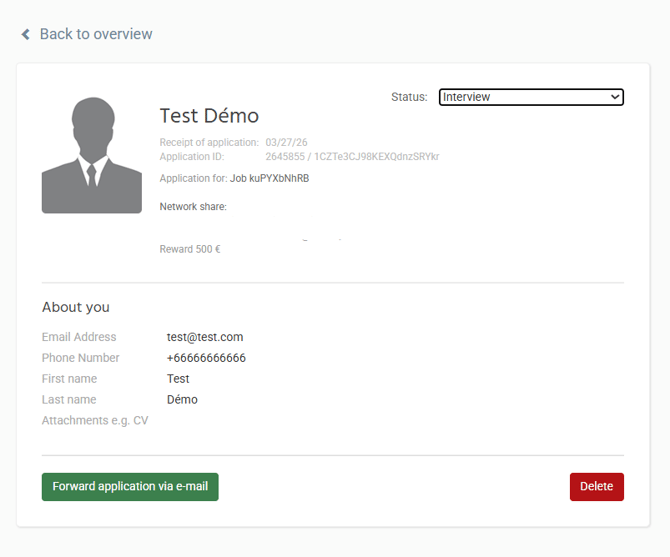Click the back arrow chevron icon

tap(26, 35)
